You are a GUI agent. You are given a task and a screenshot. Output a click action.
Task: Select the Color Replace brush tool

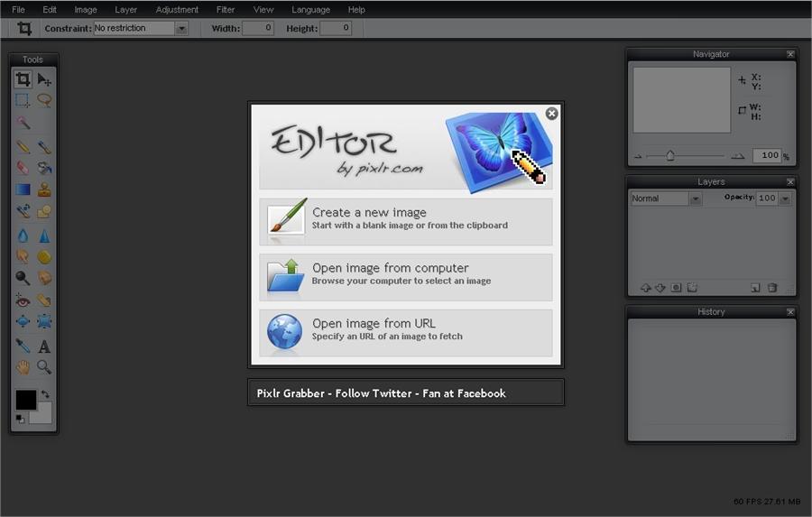click(23, 211)
